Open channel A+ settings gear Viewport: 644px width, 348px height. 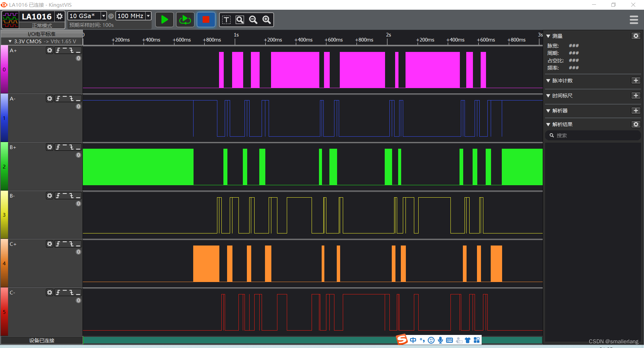[x=50, y=50]
